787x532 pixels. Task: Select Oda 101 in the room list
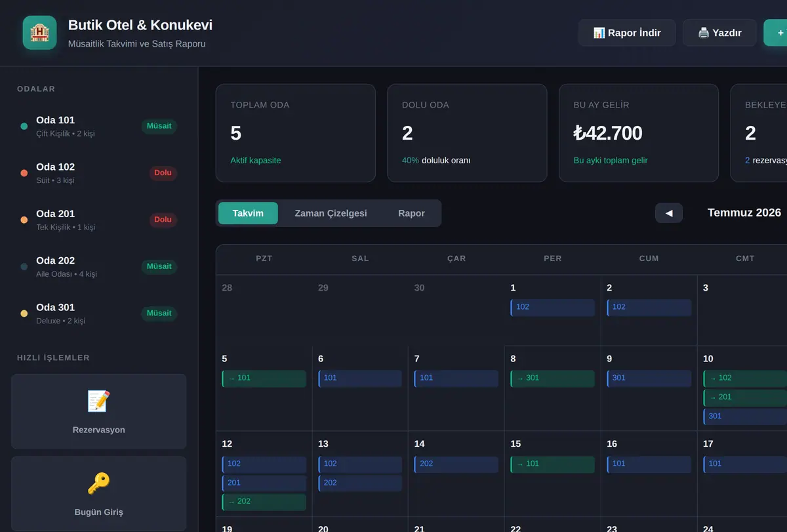98,126
